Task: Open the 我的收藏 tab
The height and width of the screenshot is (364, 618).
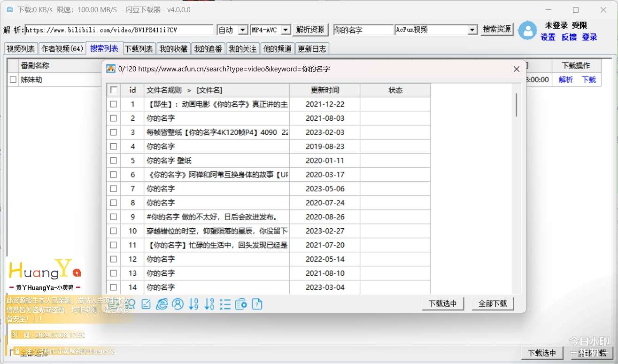Action: coord(173,48)
